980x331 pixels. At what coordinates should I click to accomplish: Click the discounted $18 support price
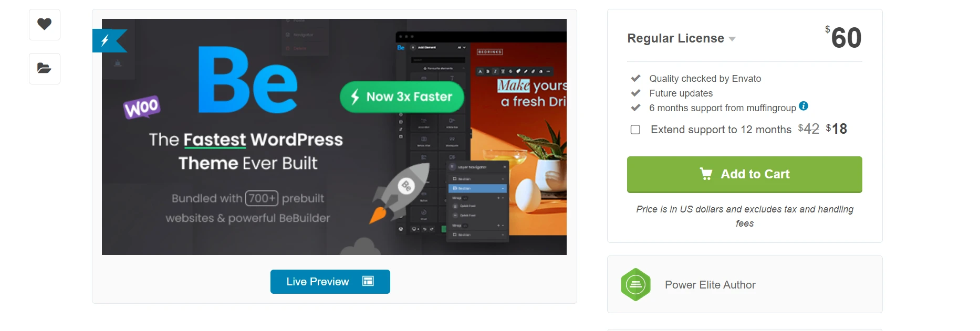(837, 129)
